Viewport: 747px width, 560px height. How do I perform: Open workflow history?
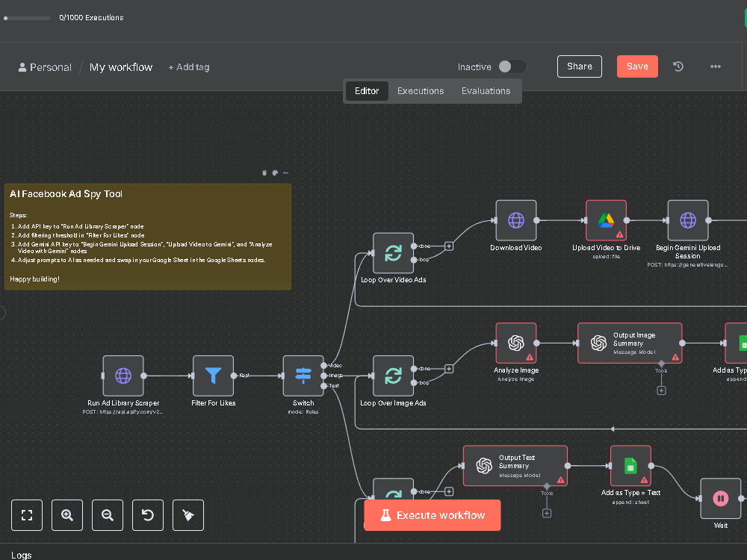(678, 66)
